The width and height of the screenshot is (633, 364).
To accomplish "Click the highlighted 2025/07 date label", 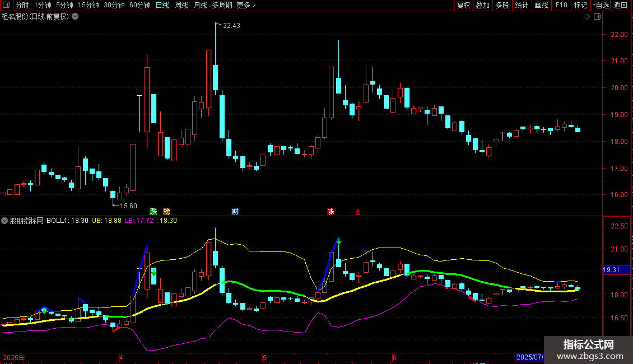I will click(x=530, y=357).
